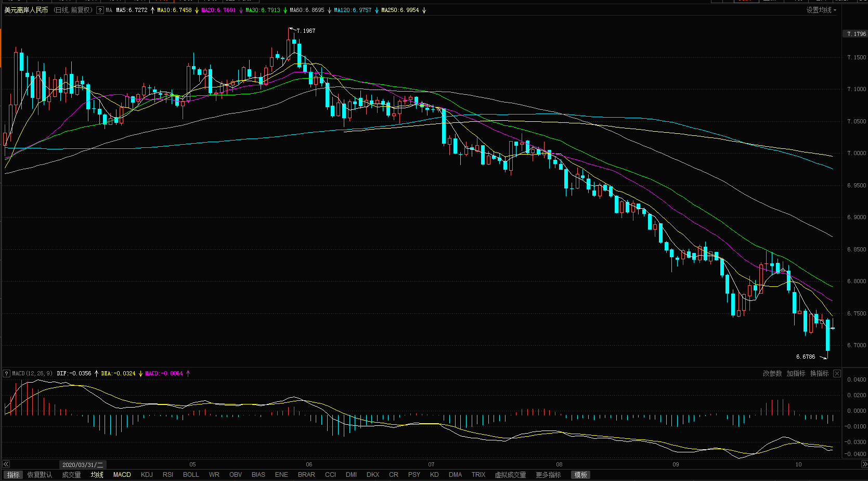The width and height of the screenshot is (868, 481).
Task: Click 加指标 to add indicator
Action: click(x=796, y=373)
